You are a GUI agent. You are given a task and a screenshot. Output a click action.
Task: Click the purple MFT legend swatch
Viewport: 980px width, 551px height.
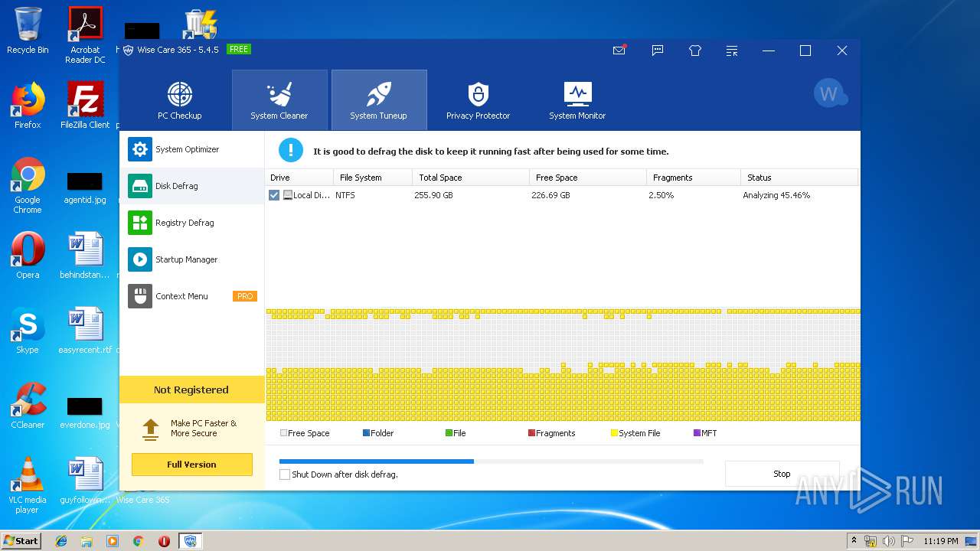697,433
